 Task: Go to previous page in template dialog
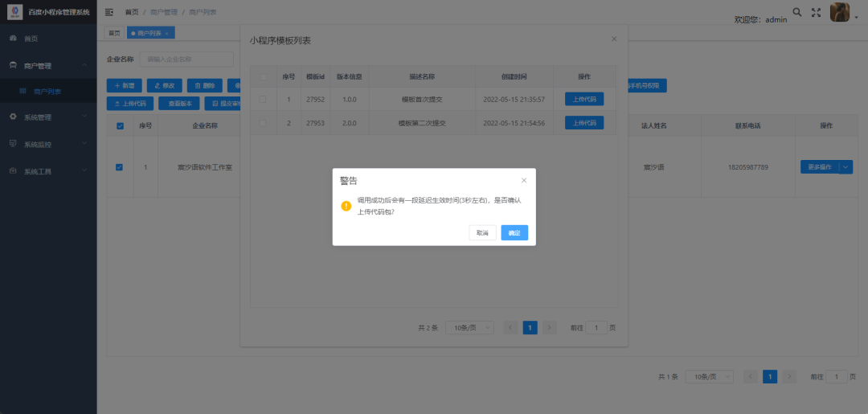coord(511,328)
